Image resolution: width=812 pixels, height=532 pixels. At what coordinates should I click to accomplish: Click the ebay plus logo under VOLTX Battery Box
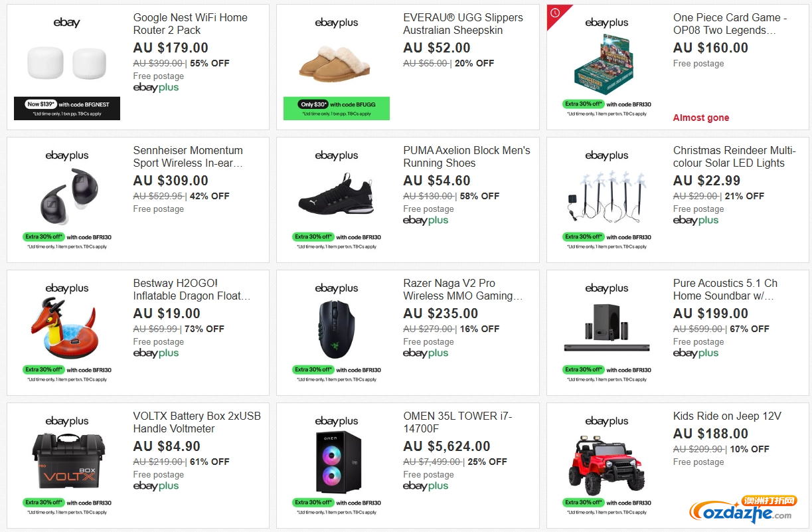pos(156,486)
